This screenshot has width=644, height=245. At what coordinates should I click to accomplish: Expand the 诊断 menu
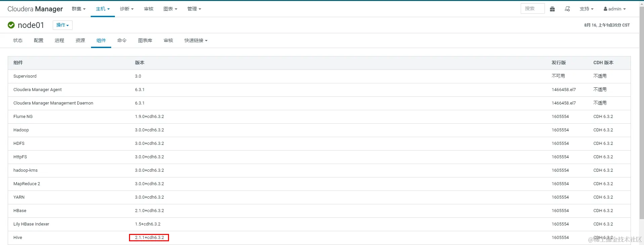127,9
